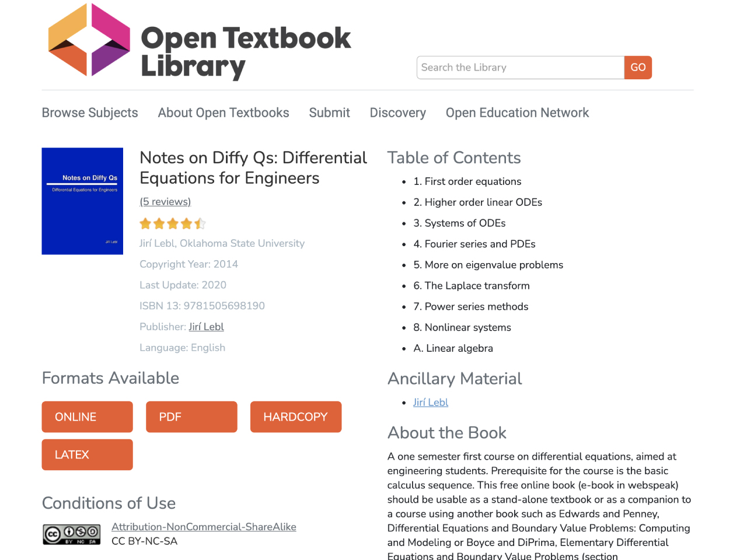Visit Open Education Network link
The width and height of the screenshot is (747, 560).
pos(518,113)
